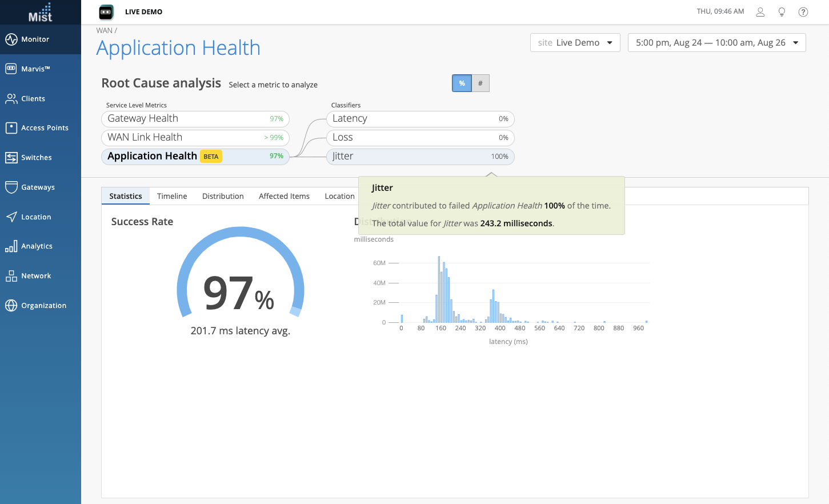Switch to the Timeline tab
Image resolution: width=829 pixels, height=504 pixels.
[172, 196]
